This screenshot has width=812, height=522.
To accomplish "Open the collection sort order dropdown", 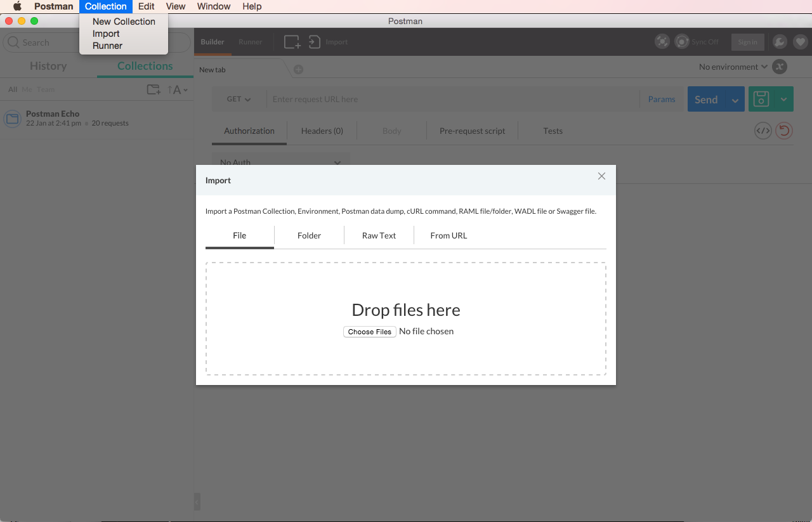I will pos(178,90).
